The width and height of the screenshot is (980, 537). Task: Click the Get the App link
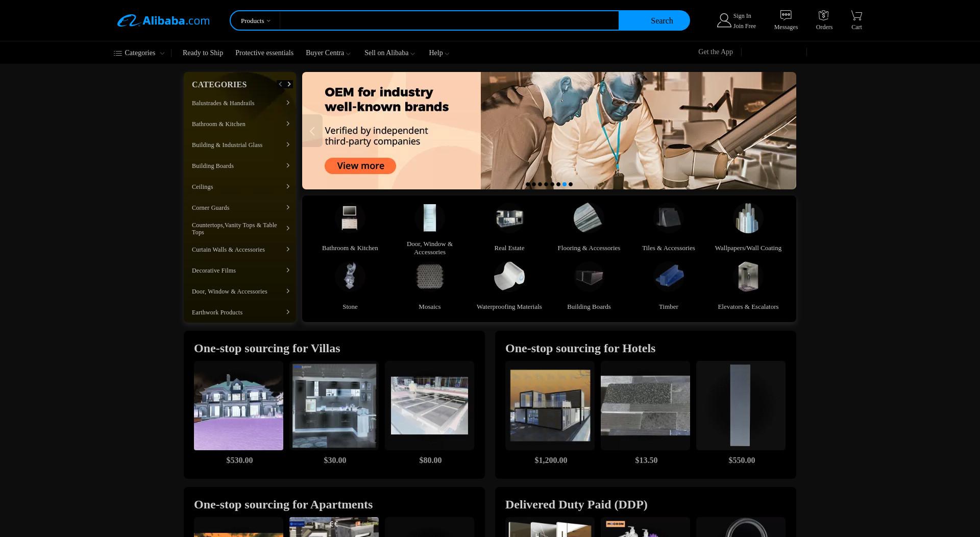pyautogui.click(x=715, y=52)
